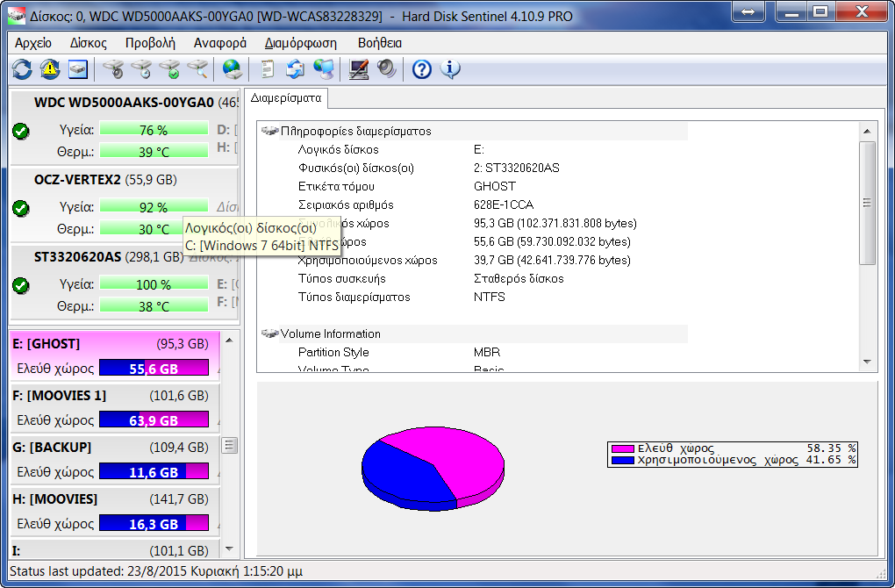Click the 55,6 GB free space bar
Image resolution: width=895 pixels, height=588 pixels.
154,369
